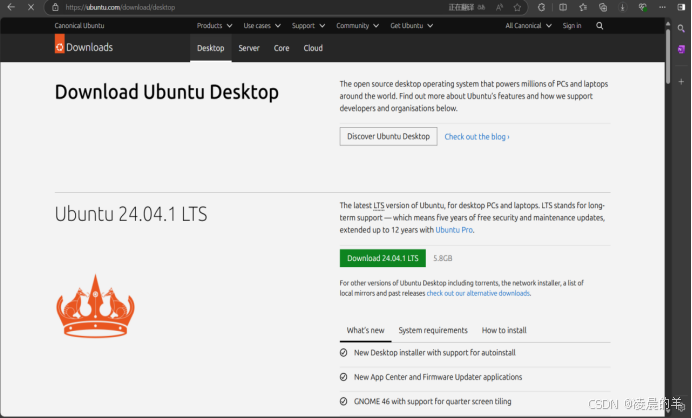
Task: Expand the Support menu
Action: [x=308, y=26]
